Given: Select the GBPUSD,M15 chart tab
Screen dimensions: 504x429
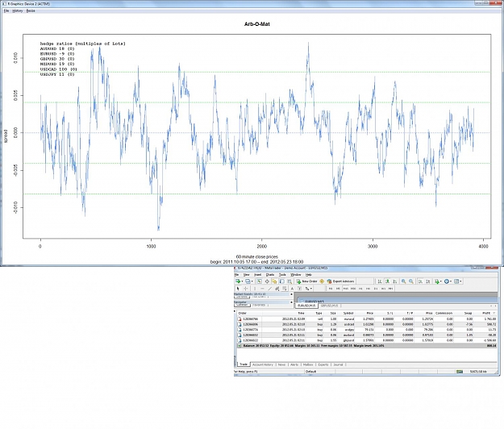Looking at the screenshot, I should (x=329, y=306).
